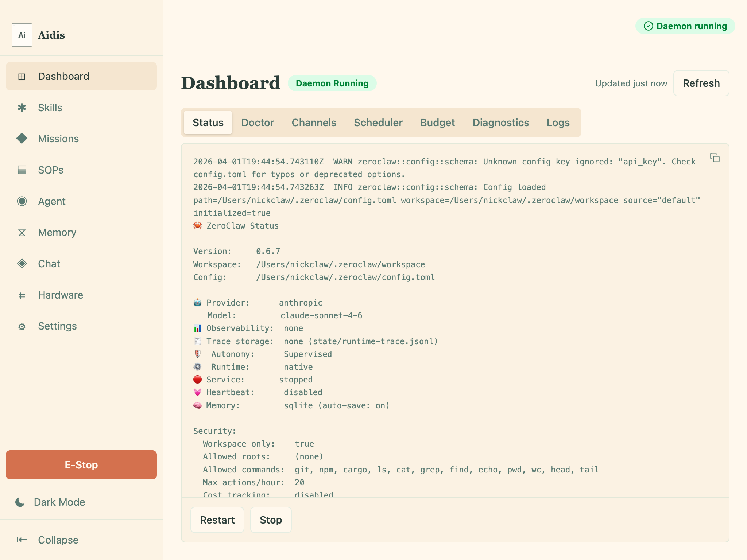Screen dimensions: 747x560
Task: Click the Daemon running status badge
Action: (685, 26)
